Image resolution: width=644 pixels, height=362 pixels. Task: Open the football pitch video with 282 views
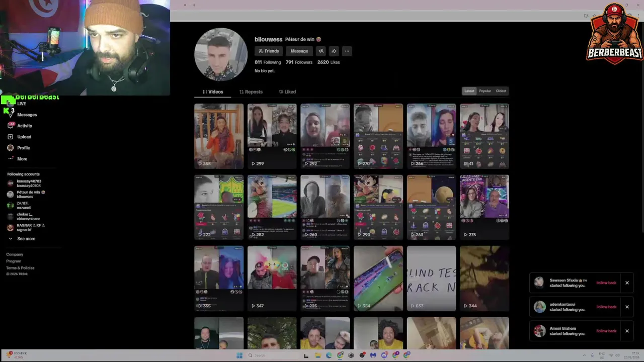click(272, 207)
